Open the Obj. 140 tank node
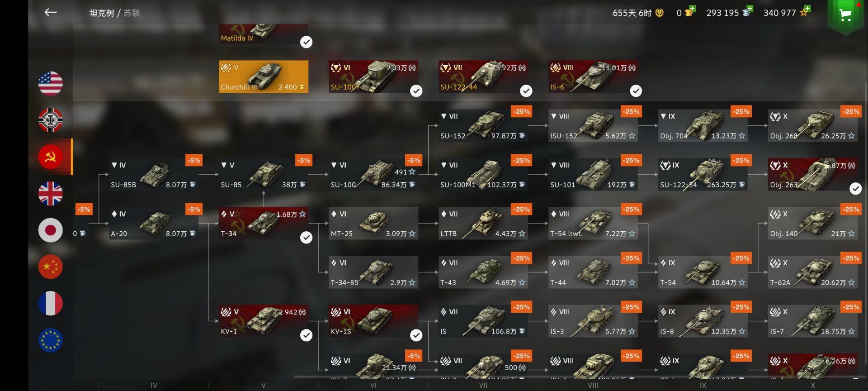Viewport: 868px width, 391px height. (812, 223)
